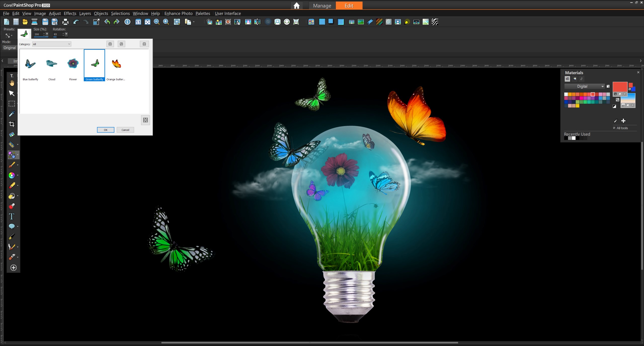Switch to Sliders tab in Materials palette
Image resolution: width=644 pixels, height=346 pixels.
[x=581, y=79]
